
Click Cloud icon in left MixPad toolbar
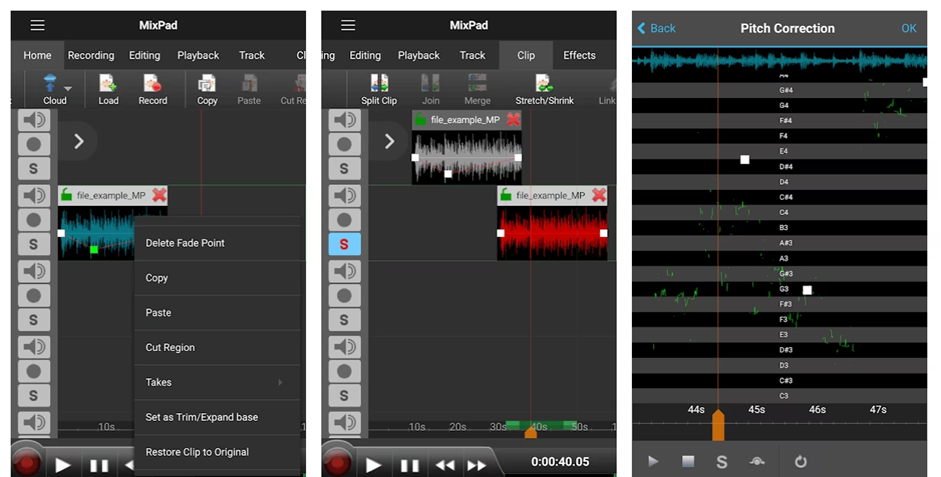pyautogui.click(x=50, y=82)
